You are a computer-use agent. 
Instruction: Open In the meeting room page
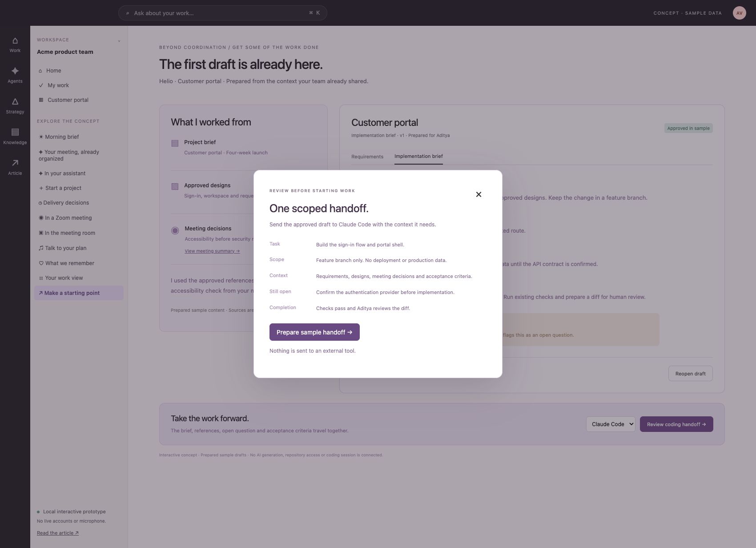(x=79, y=233)
